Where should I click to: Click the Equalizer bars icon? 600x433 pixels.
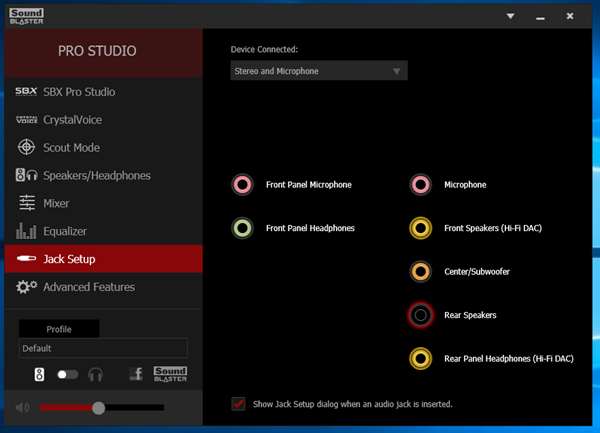26,231
